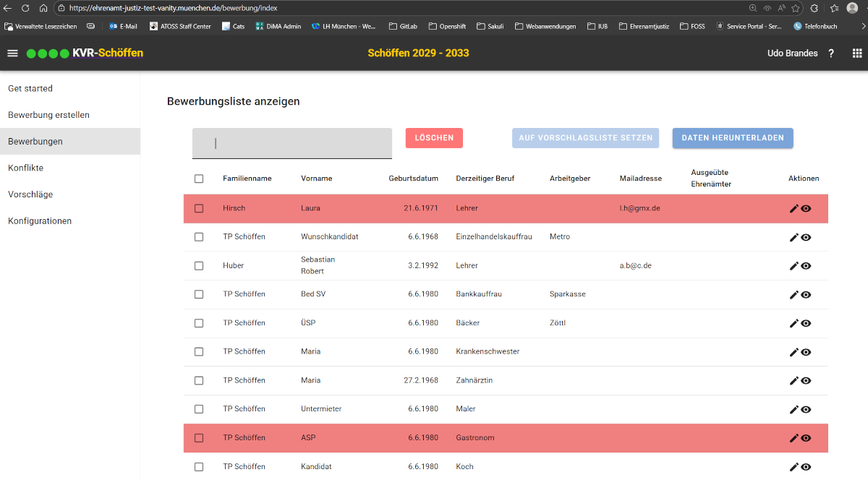
Task: Click DATEN HERUNTERLADEN to export data
Action: point(732,137)
